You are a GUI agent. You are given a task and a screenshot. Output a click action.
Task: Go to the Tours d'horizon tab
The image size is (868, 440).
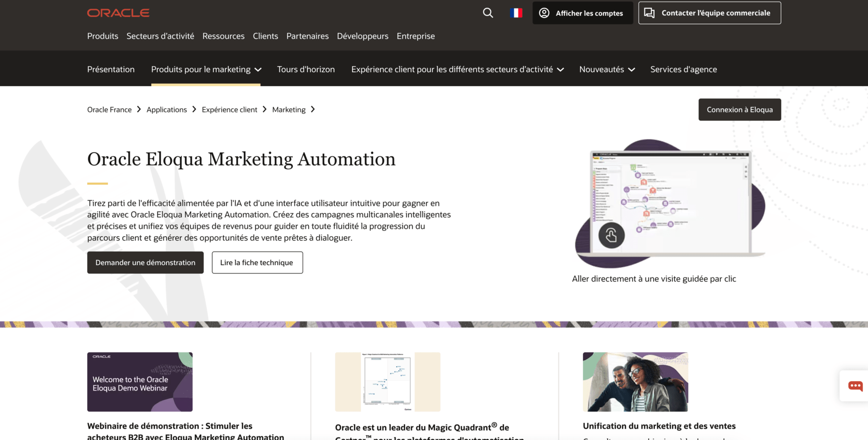click(x=306, y=69)
